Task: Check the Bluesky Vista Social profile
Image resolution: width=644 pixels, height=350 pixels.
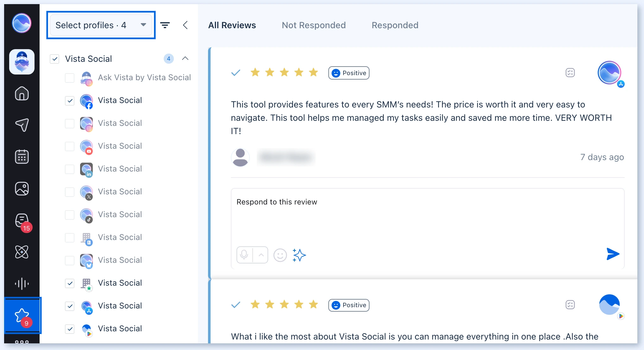Action: point(70,261)
